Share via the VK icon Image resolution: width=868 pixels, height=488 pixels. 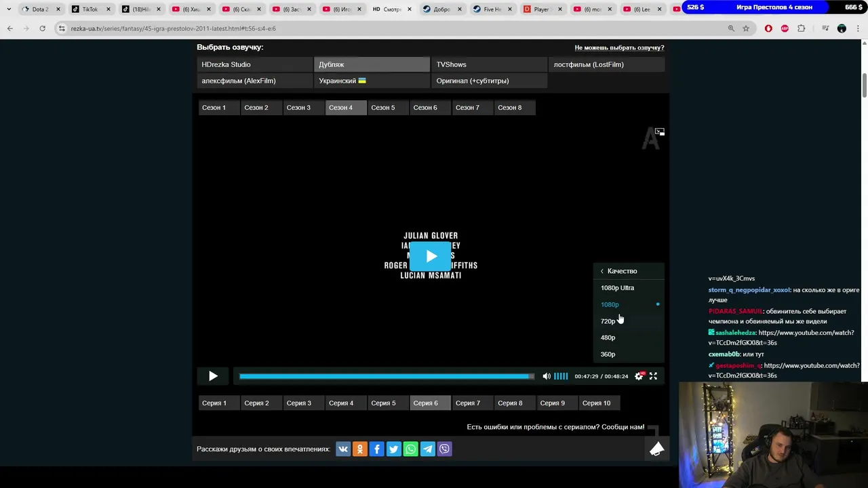tap(343, 449)
